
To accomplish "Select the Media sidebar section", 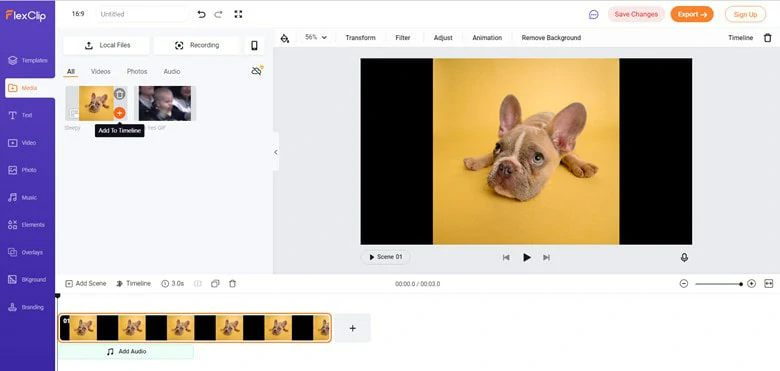I will coord(29,88).
